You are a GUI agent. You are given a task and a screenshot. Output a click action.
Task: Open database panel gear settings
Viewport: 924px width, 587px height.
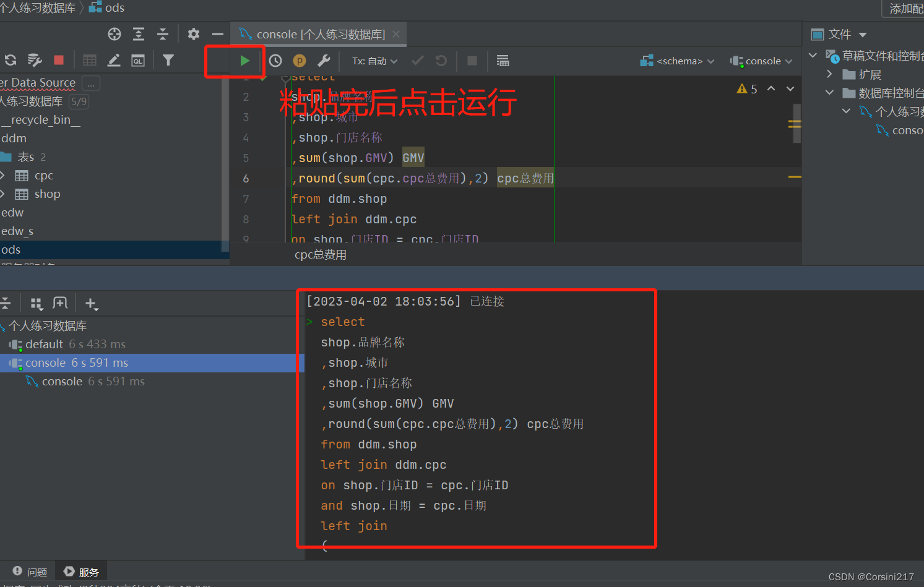[x=194, y=34]
